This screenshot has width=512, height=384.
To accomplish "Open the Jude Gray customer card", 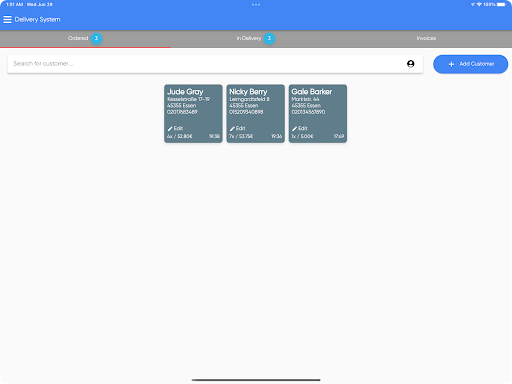I will pyautogui.click(x=193, y=113).
